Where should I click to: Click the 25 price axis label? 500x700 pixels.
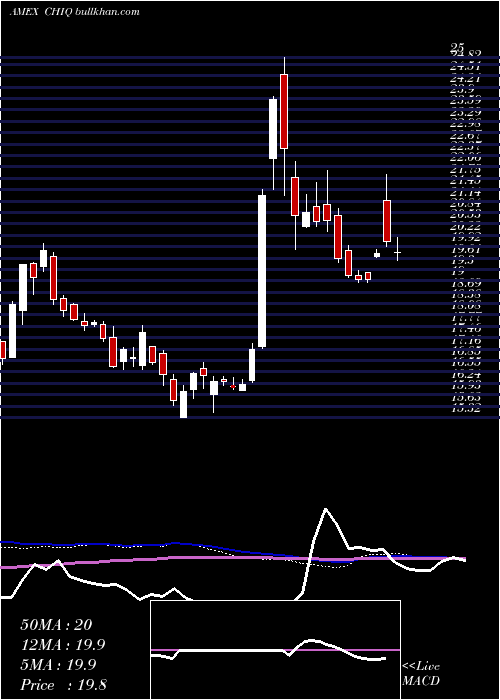[458, 47]
